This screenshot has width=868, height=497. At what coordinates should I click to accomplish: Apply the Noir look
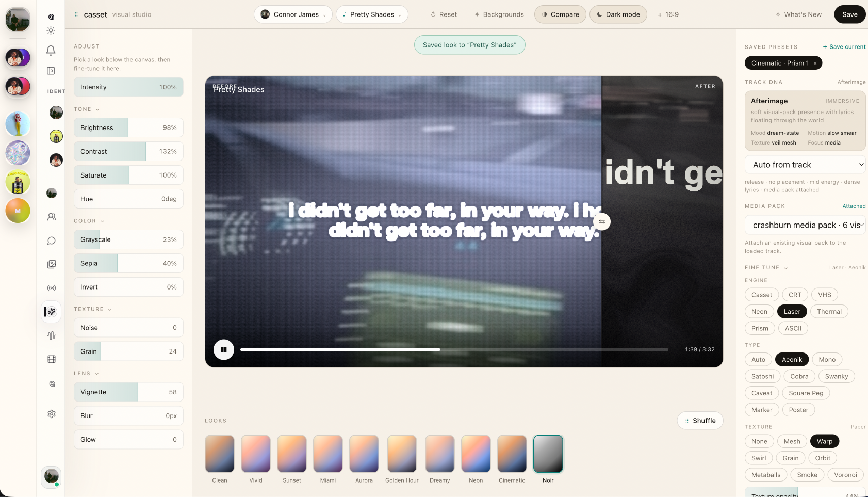pos(548,454)
